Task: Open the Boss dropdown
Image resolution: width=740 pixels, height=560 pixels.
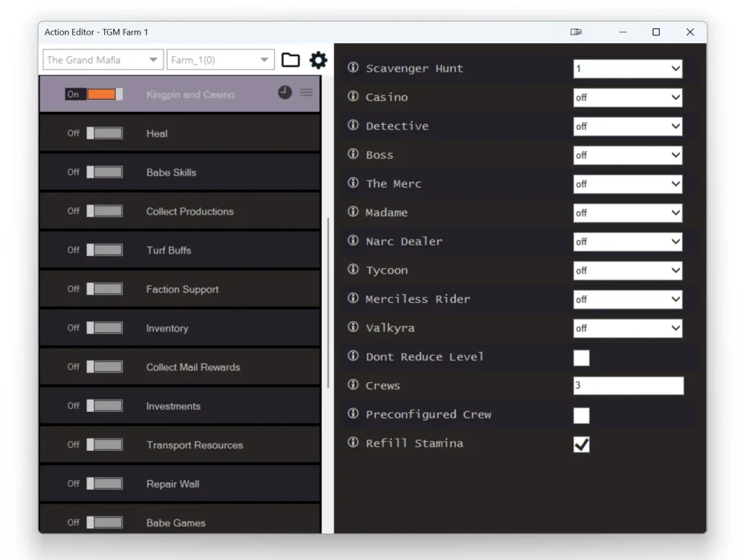Action: [x=628, y=155]
